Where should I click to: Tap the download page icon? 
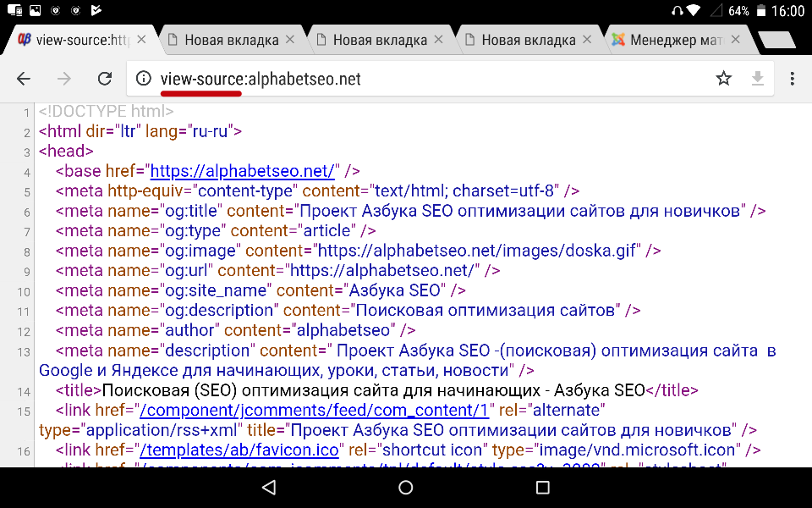coord(758,79)
